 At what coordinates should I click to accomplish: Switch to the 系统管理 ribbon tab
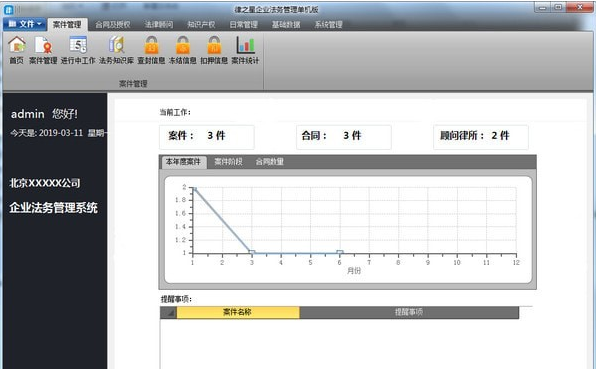coord(328,25)
